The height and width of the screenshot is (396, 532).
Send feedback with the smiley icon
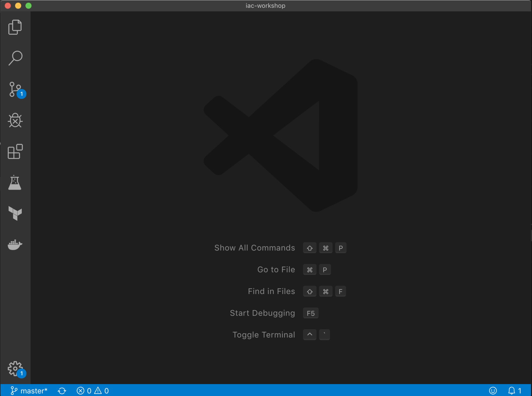493,391
